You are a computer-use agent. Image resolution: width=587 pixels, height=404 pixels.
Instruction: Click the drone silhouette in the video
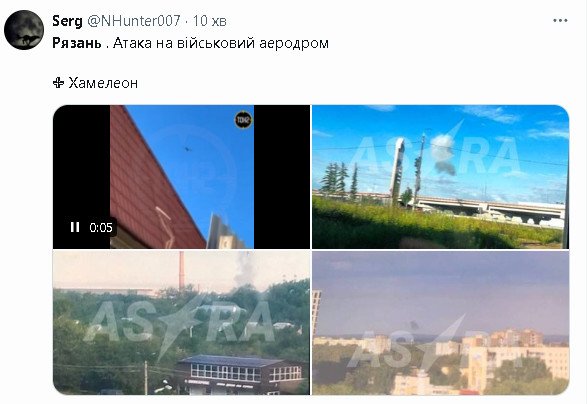pos(188,149)
